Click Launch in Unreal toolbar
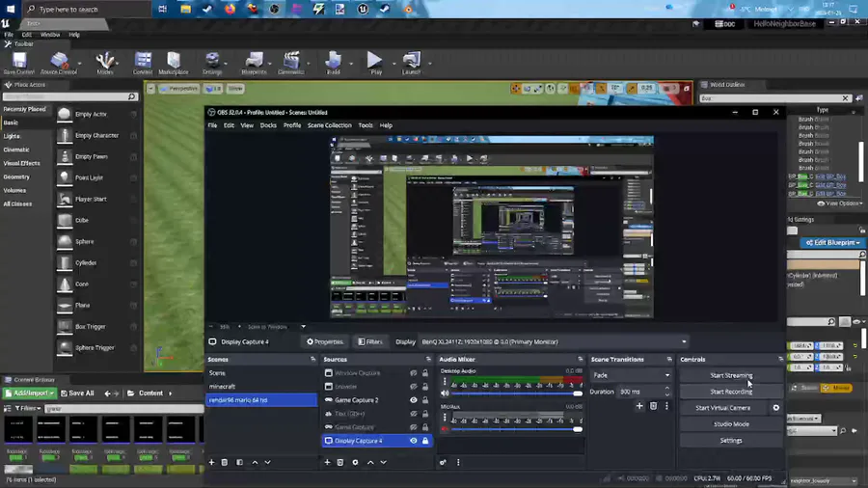Viewport: 868px width, 488px height. click(x=411, y=63)
